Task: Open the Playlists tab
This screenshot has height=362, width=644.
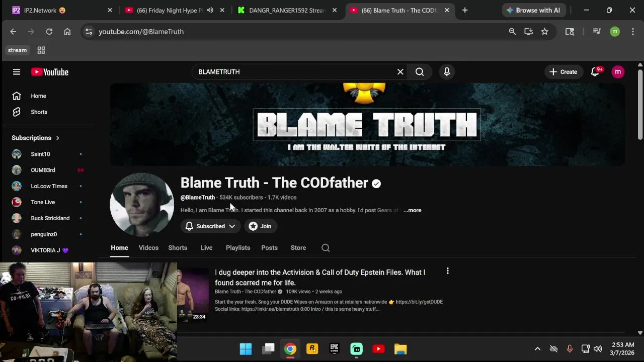Action: (x=238, y=248)
